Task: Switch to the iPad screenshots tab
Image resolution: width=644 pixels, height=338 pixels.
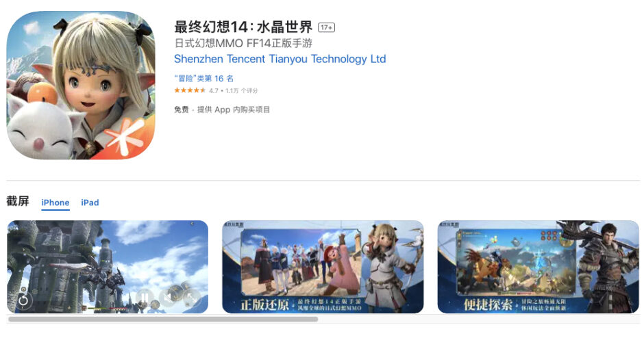Action: 90,203
